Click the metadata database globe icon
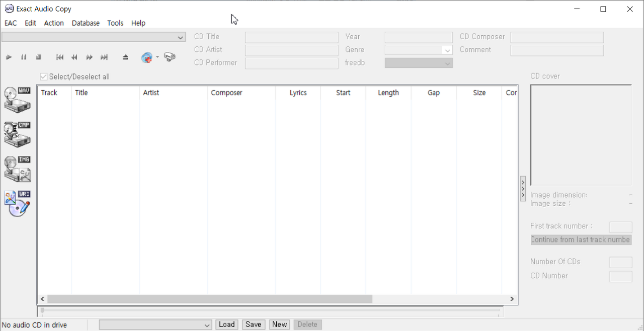The width and height of the screenshot is (644, 331). pos(147,57)
